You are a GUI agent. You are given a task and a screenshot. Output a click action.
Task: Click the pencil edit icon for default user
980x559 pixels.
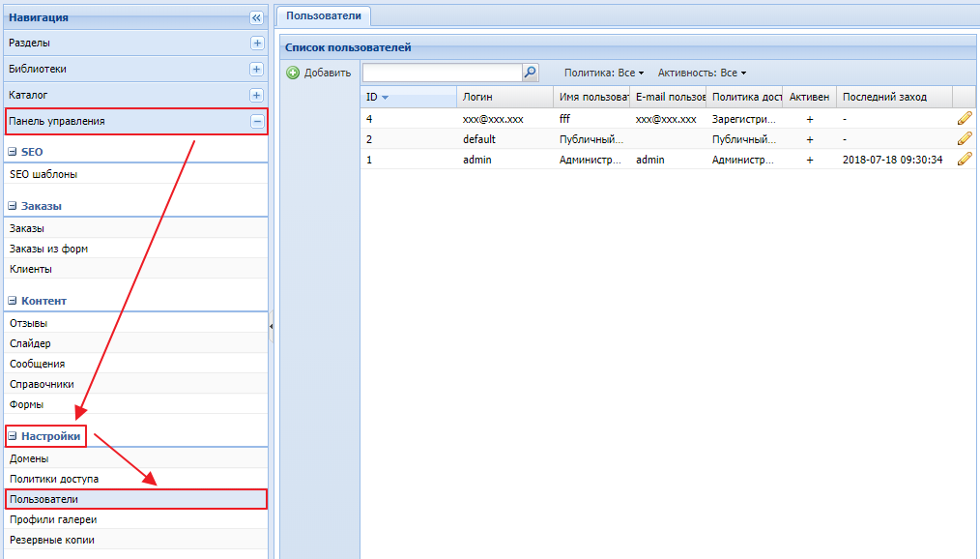pos(964,139)
